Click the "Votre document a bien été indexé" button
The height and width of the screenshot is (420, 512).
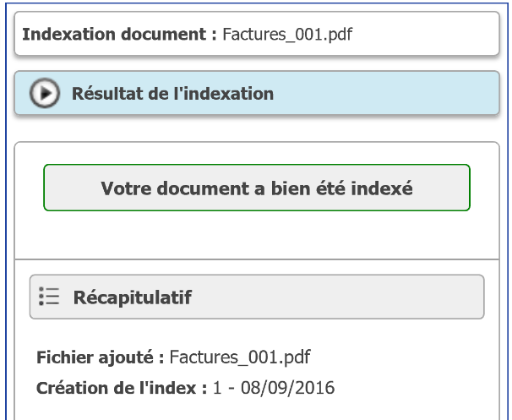[257, 188]
